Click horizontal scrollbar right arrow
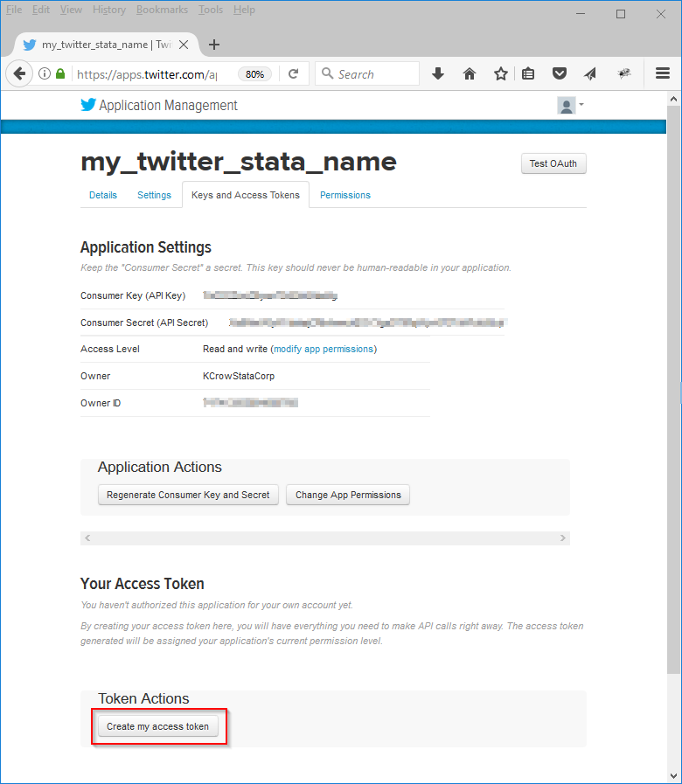Screen dimensions: 682x784 point(563,538)
